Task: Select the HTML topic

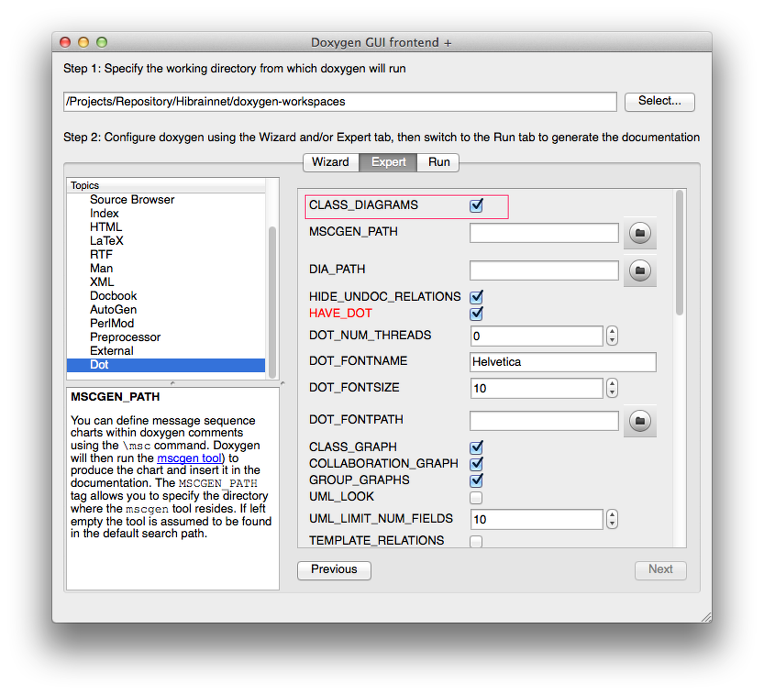Action: tap(106, 227)
